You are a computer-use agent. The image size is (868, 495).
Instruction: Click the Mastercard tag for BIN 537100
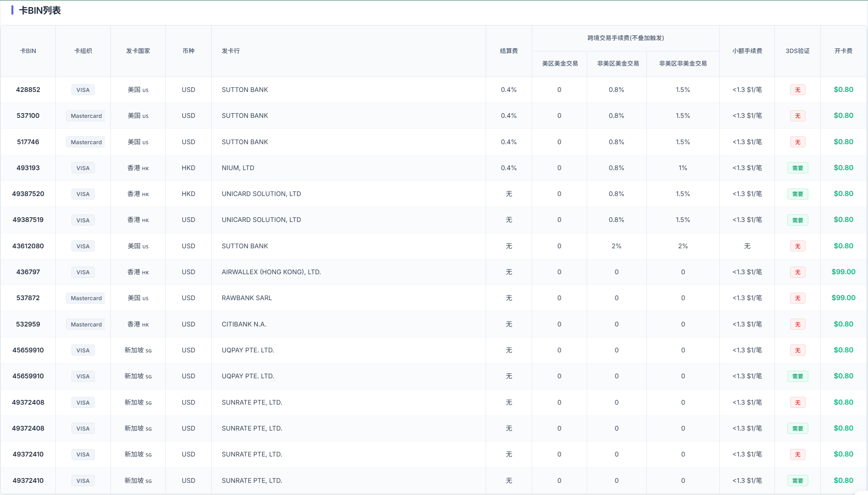tap(86, 116)
